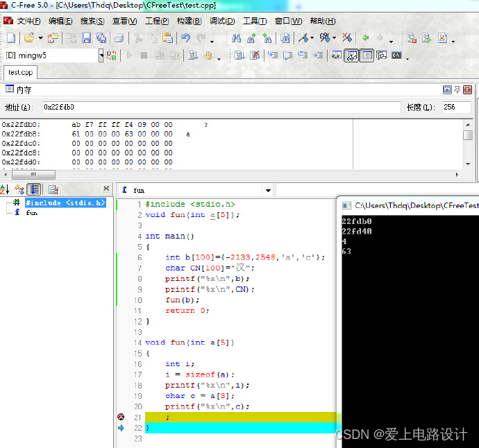Viewport: 479px width, 448px height.
Task: Click the memory address input field
Action: 221,107
